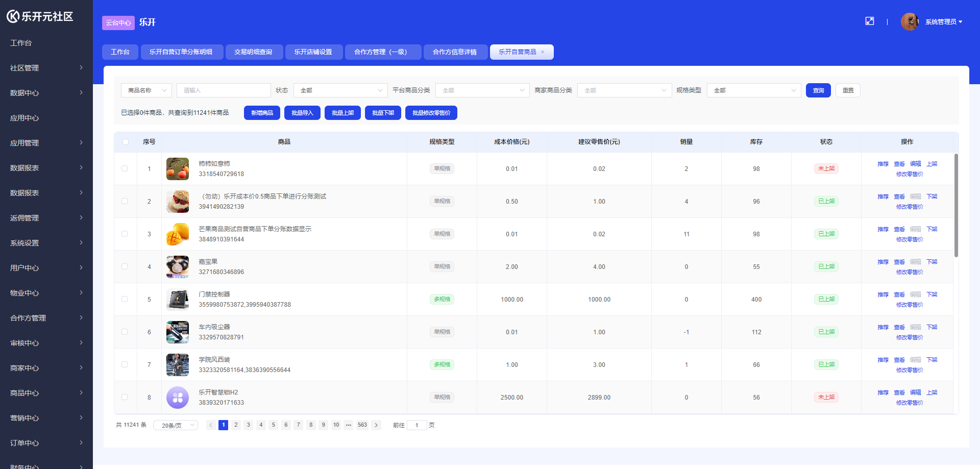The width and height of the screenshot is (980, 469).
Task: Open the 系统管理员 user menu
Action: click(944, 22)
